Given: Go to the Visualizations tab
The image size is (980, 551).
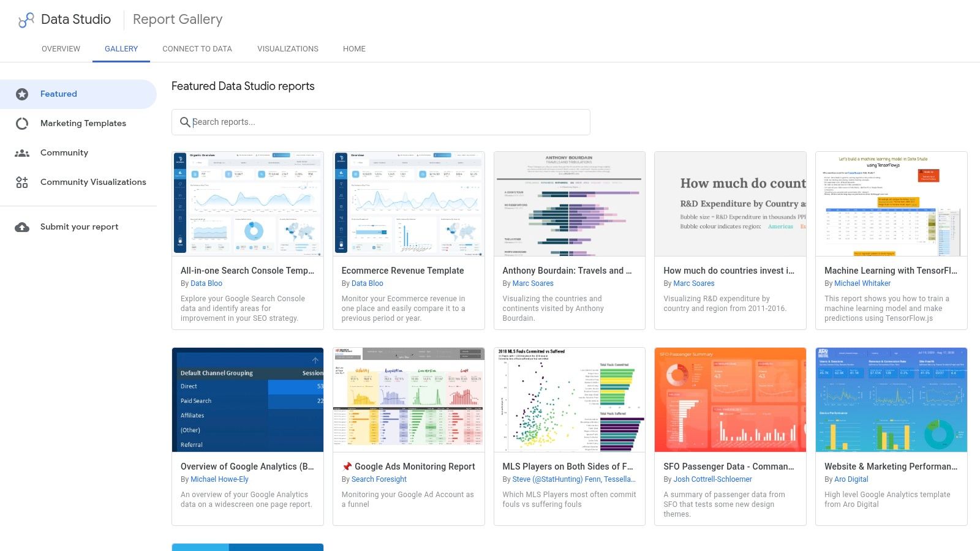Looking at the screenshot, I should [288, 49].
